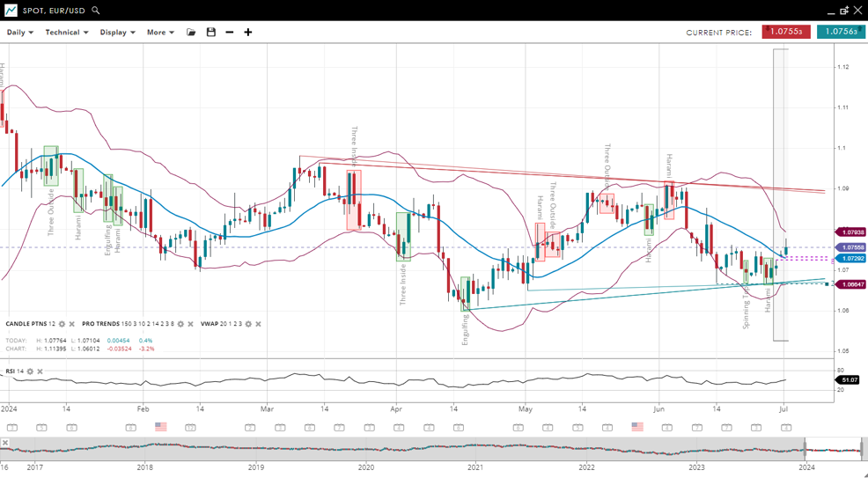868x478 pixels.
Task: Click the US flag event marker near February
Action: pyautogui.click(x=160, y=427)
